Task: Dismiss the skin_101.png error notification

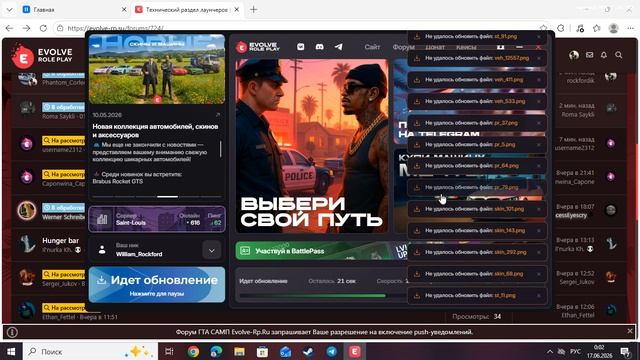Action: [x=539, y=209]
